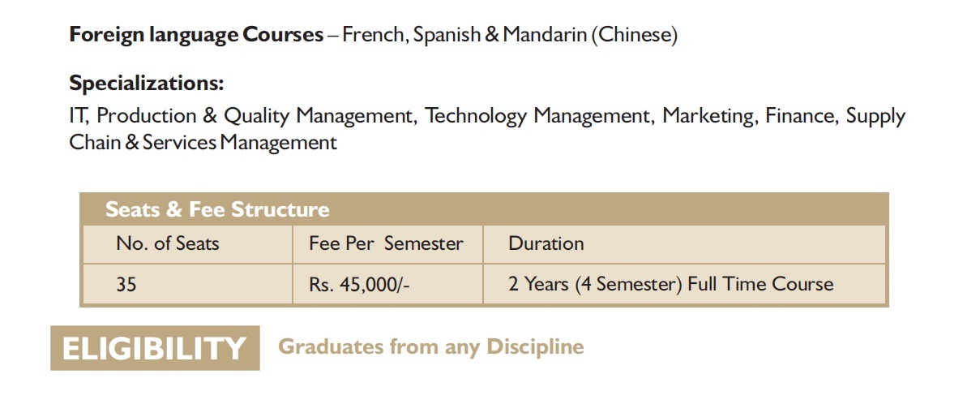The image size is (980, 413).
Task: Click the "Seats & Fee Structure" table header
Action: pos(217,209)
